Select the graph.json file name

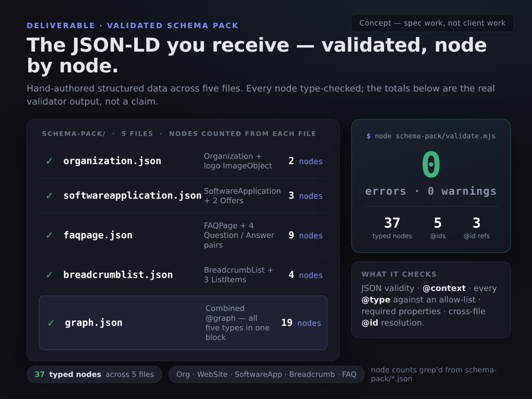tap(94, 323)
